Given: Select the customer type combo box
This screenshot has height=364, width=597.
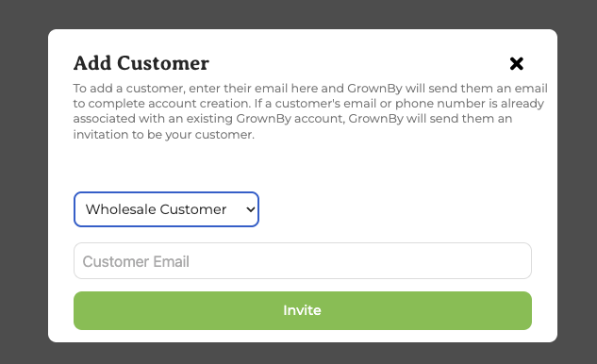Looking at the screenshot, I should click(166, 209).
